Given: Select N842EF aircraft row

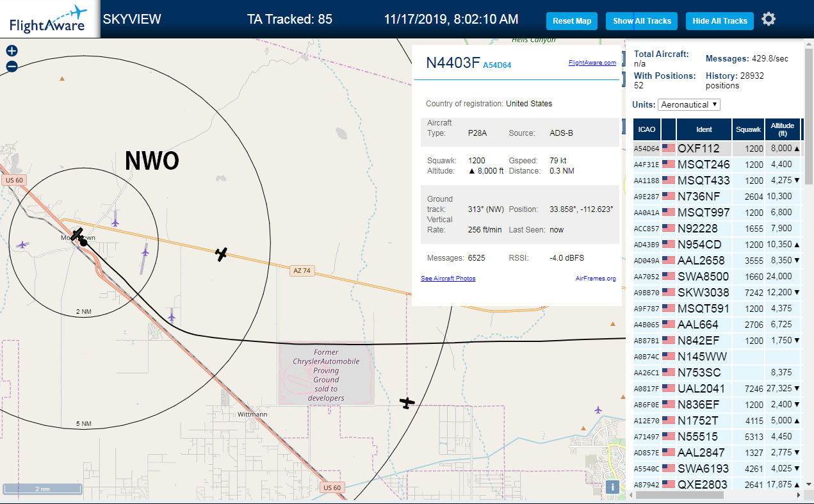Looking at the screenshot, I should (718, 341).
